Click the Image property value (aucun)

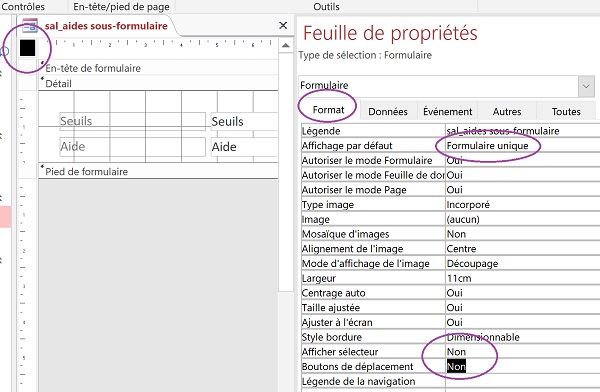click(x=523, y=219)
